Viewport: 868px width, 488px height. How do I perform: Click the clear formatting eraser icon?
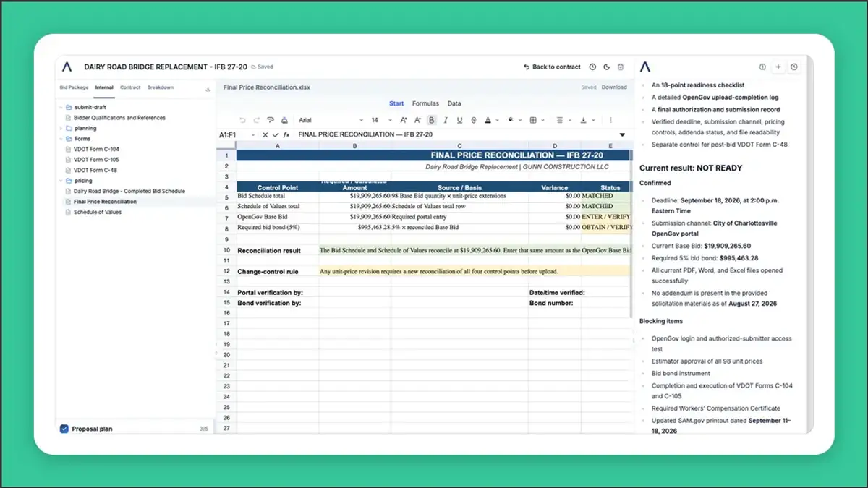[284, 120]
